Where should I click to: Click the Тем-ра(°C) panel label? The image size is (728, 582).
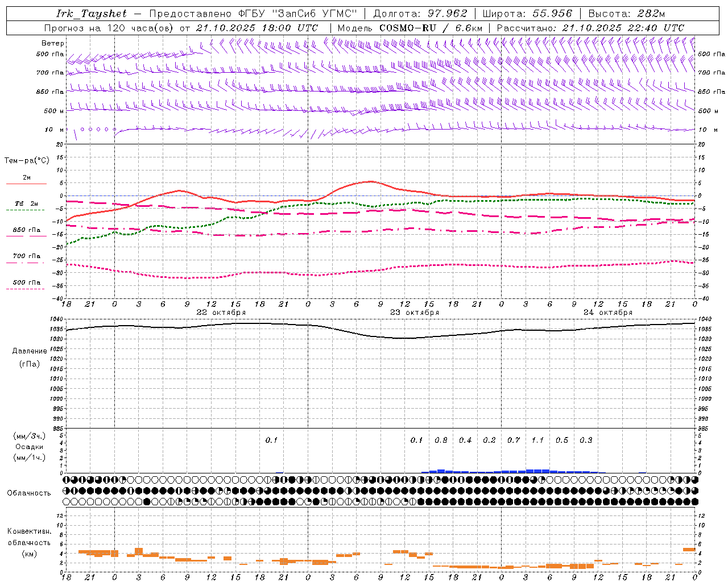(x=27, y=161)
